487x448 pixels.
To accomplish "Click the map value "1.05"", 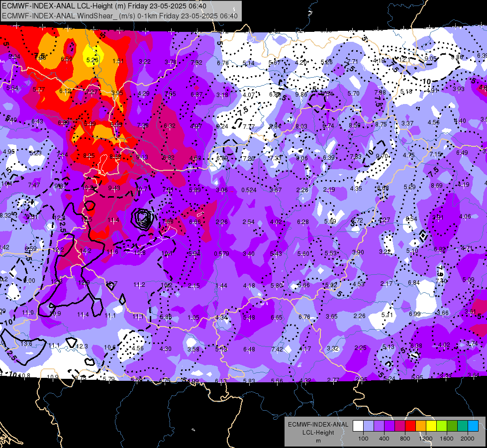I will (x=194, y=318).
